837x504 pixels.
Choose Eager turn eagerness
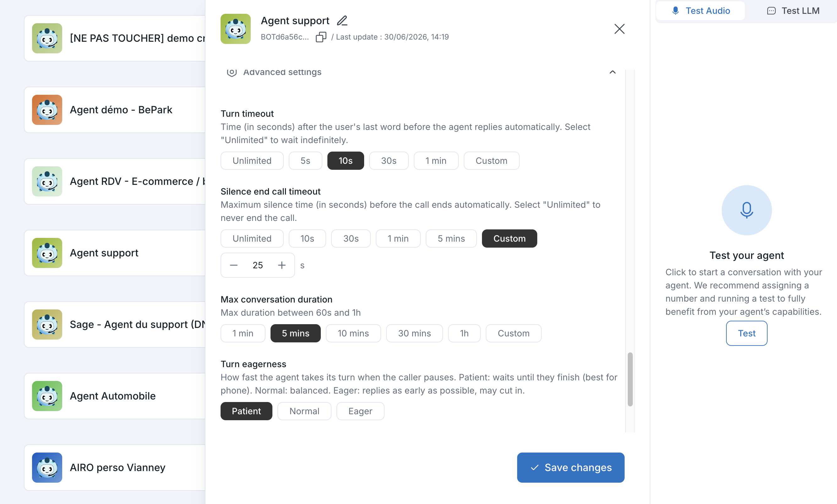[360, 411]
